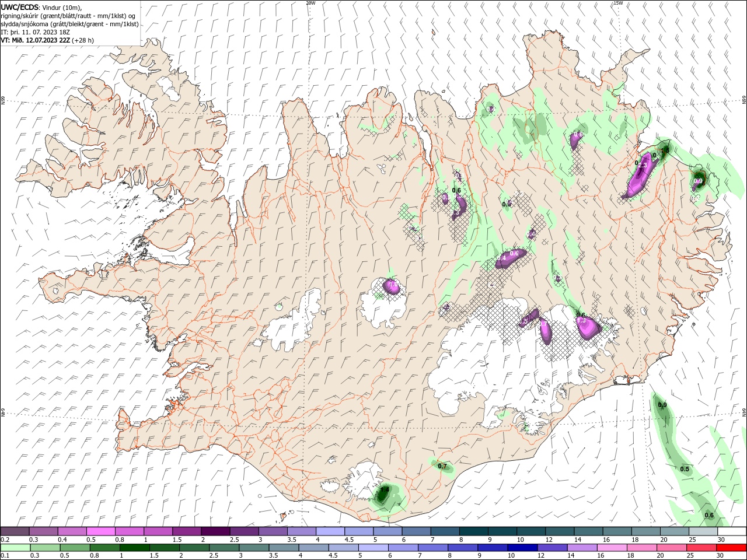Viewport: 747px width, 560px height.
Task: Select the dull mauve 0.2 swatch in snow legend
Action: click(x=15, y=531)
